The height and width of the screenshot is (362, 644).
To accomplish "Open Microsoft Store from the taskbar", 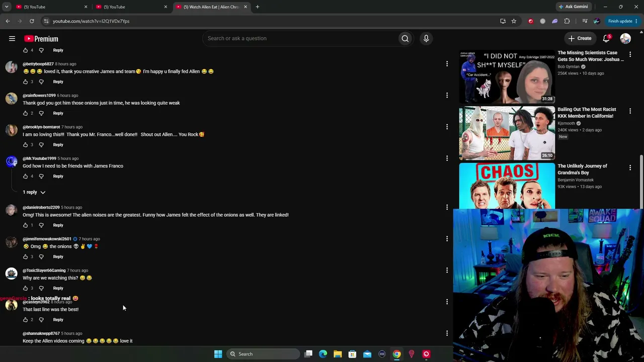I will tap(352, 354).
